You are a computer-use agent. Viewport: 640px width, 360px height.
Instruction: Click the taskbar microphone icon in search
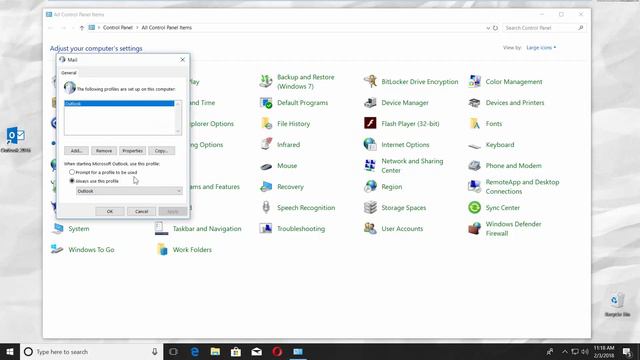point(155,351)
